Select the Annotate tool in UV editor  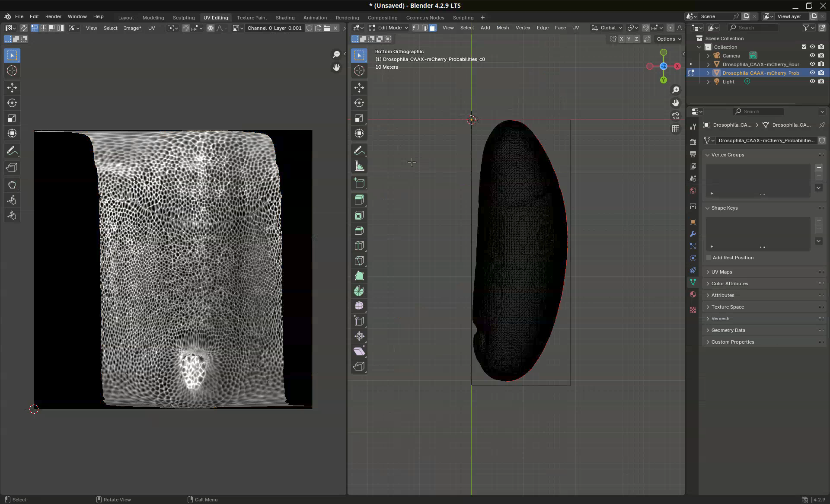coord(12,151)
